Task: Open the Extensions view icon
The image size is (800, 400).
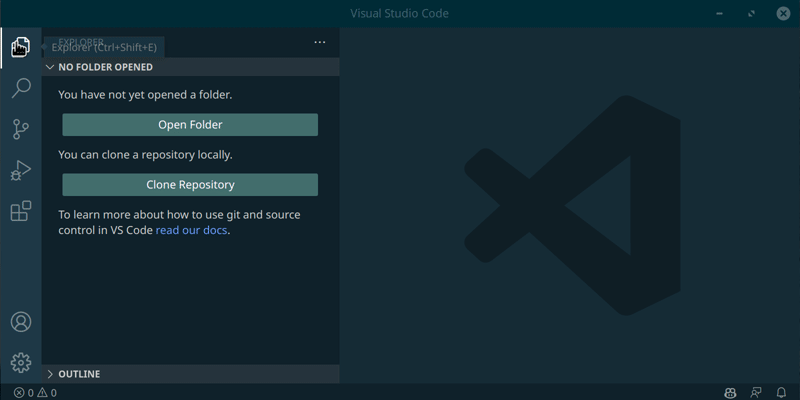Action: point(21,211)
